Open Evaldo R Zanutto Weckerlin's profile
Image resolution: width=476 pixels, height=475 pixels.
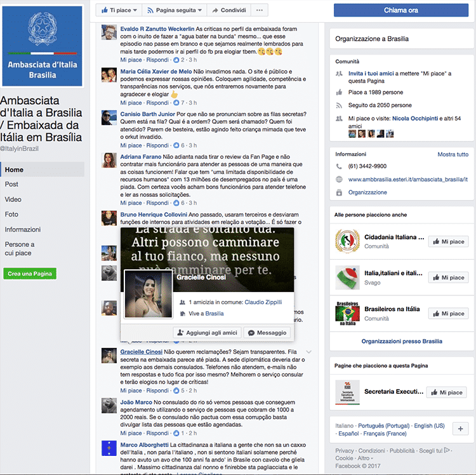click(157, 29)
